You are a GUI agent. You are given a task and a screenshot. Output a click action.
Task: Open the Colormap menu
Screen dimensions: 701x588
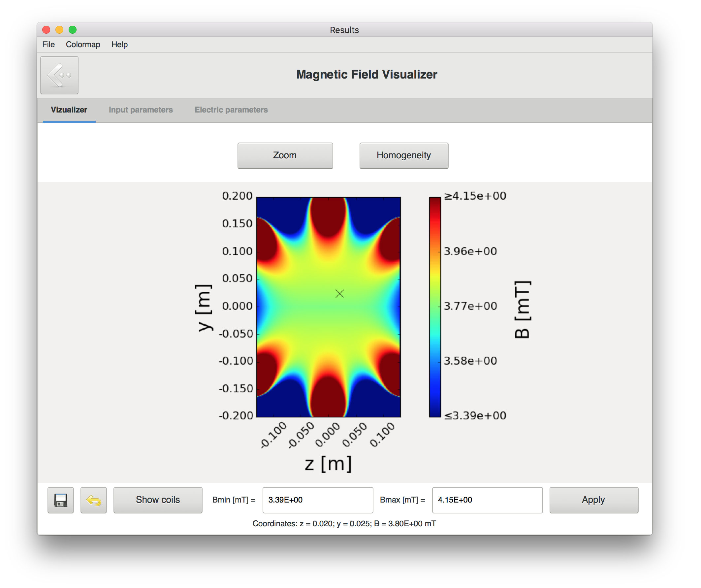pyautogui.click(x=83, y=45)
